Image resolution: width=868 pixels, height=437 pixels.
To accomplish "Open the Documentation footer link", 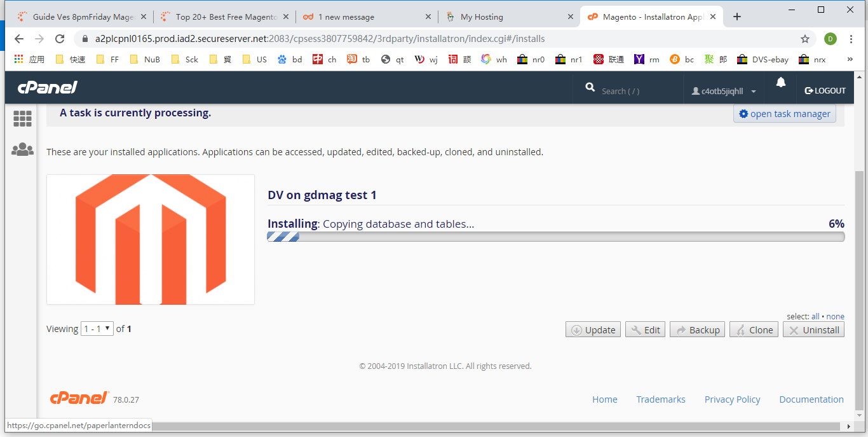I will 811,399.
